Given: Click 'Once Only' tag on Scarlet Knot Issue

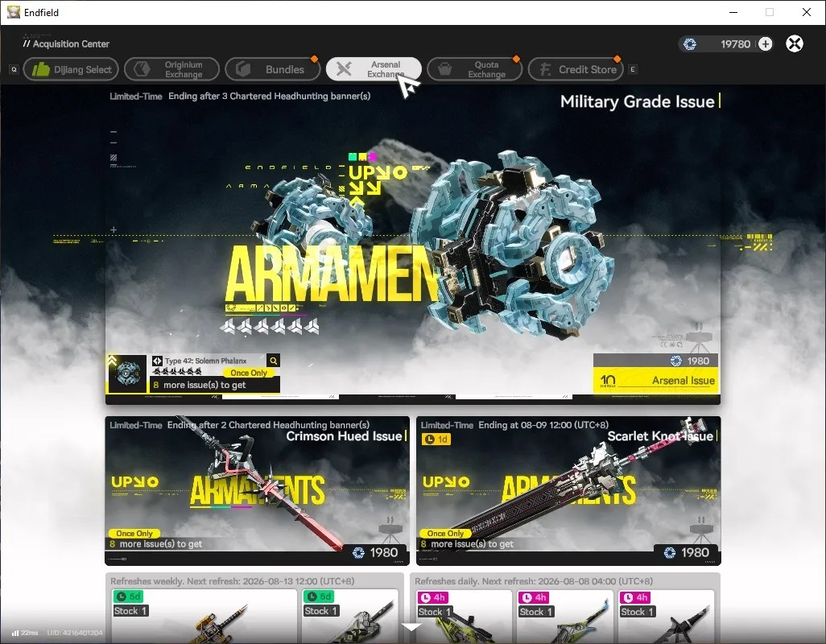Looking at the screenshot, I should tap(446, 534).
